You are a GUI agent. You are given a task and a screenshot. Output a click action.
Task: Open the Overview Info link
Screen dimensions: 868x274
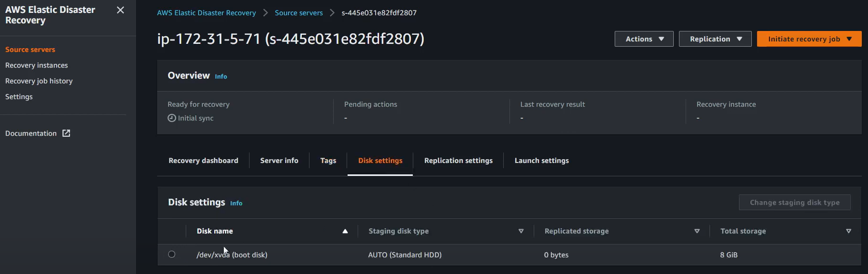(221, 76)
